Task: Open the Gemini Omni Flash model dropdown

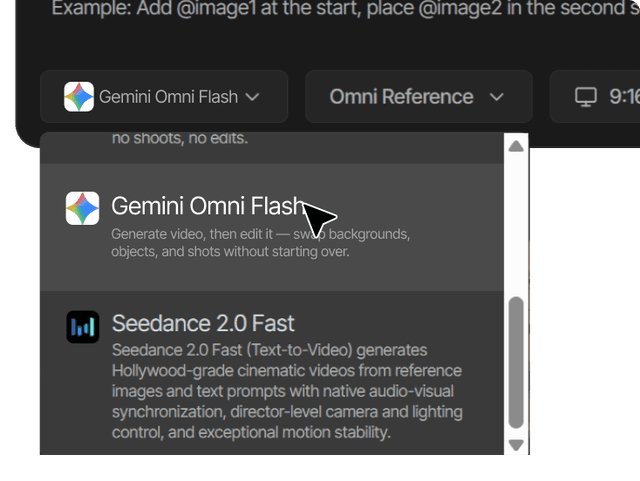Action: coord(164,97)
